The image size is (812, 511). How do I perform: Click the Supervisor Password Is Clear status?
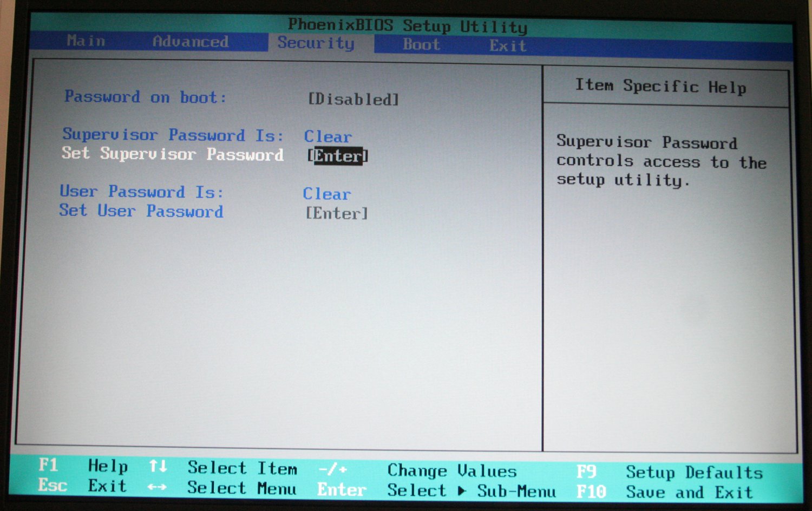coord(328,136)
